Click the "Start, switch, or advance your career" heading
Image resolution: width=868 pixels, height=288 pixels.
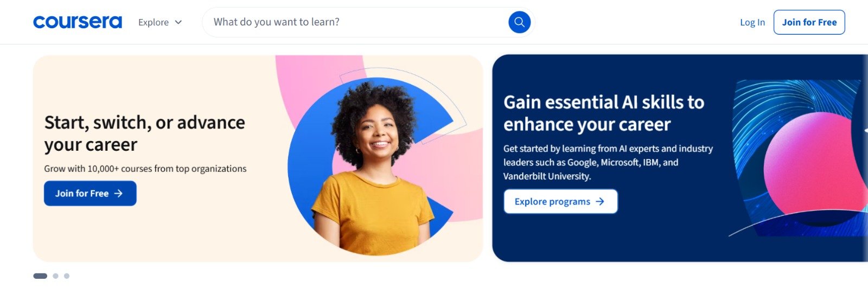click(144, 133)
